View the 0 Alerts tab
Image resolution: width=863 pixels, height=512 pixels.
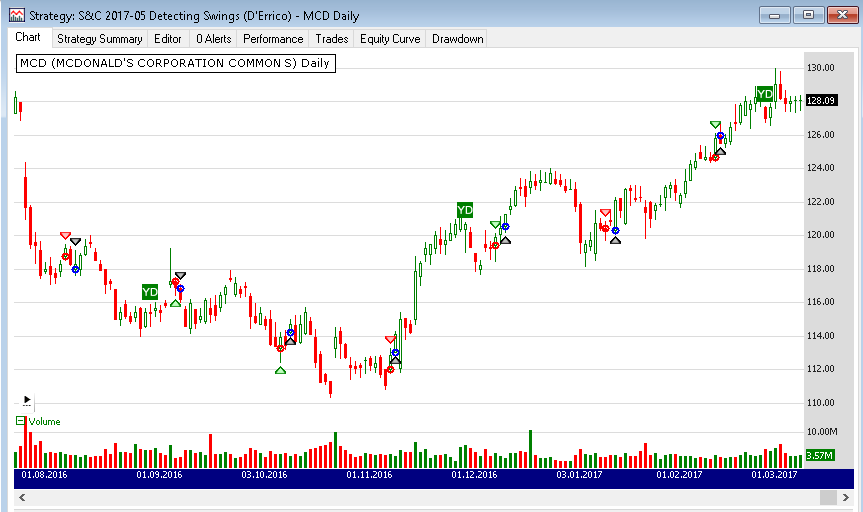click(x=213, y=39)
